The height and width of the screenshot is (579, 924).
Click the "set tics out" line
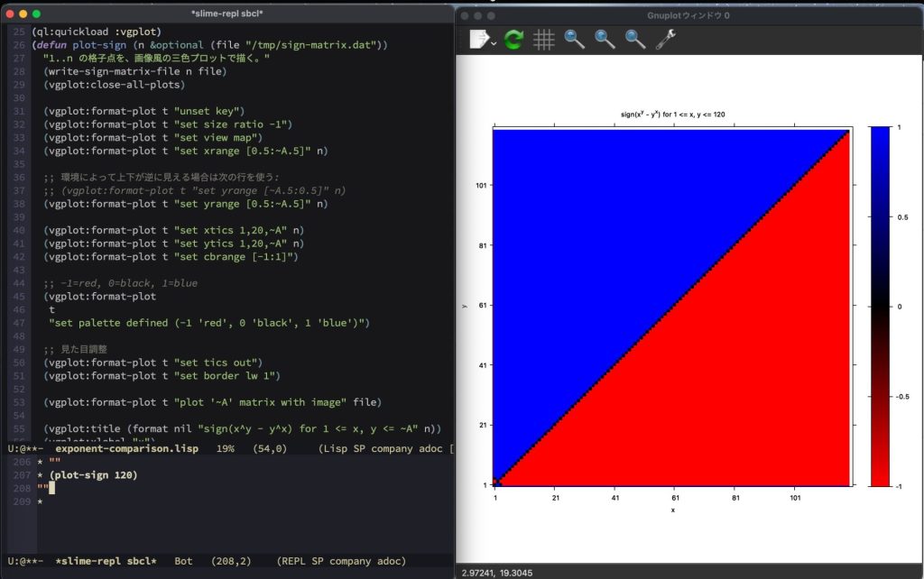coord(152,363)
